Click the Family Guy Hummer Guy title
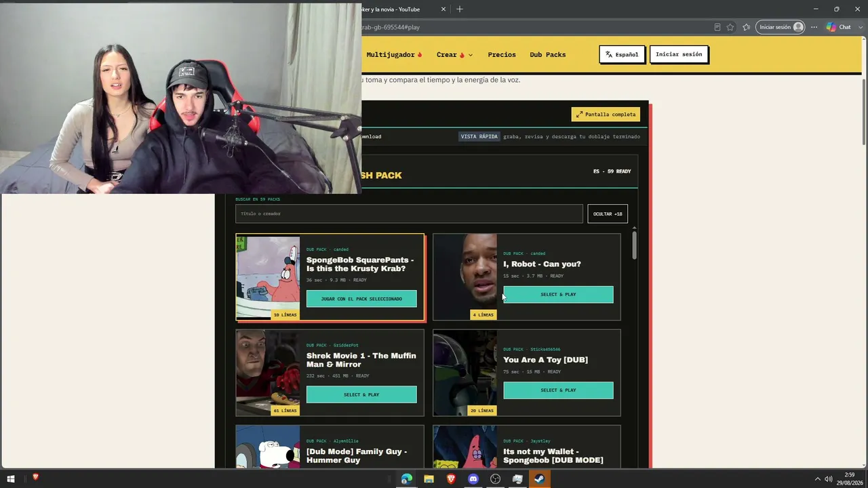Screen dimensions: 868x488 coord(357,455)
